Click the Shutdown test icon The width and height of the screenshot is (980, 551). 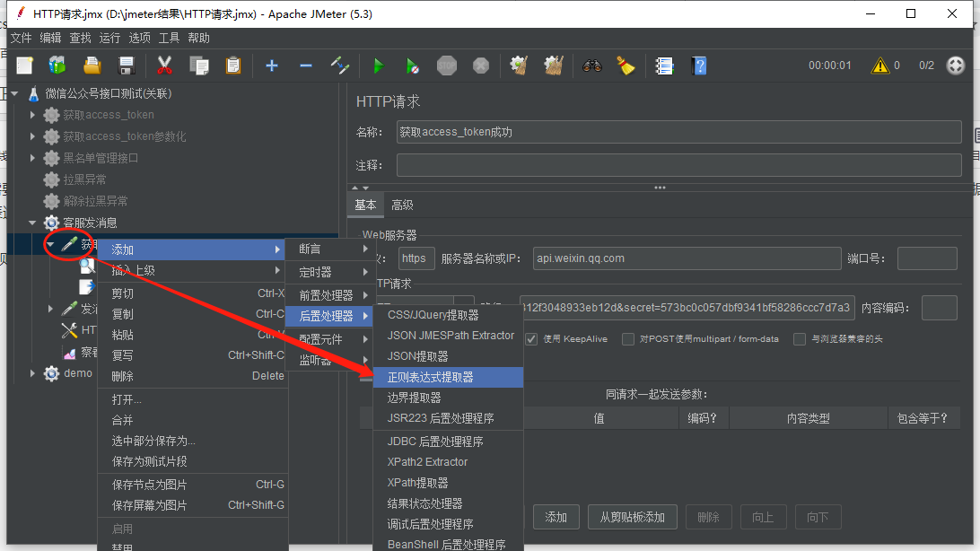481,66
